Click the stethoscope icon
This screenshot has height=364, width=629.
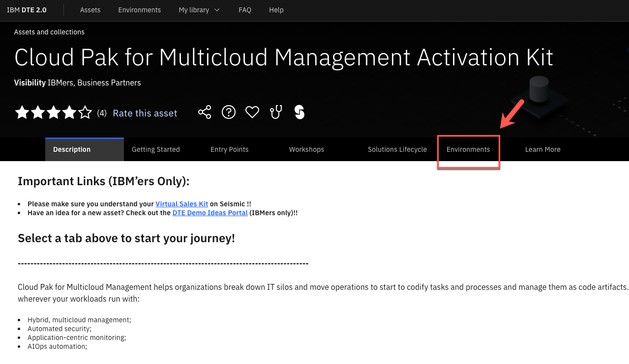[276, 112]
